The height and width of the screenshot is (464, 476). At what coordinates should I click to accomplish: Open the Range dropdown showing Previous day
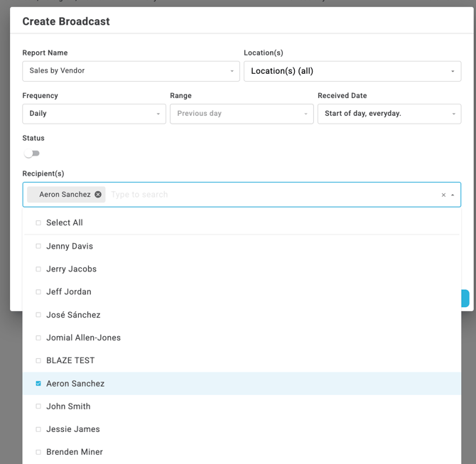(x=241, y=114)
